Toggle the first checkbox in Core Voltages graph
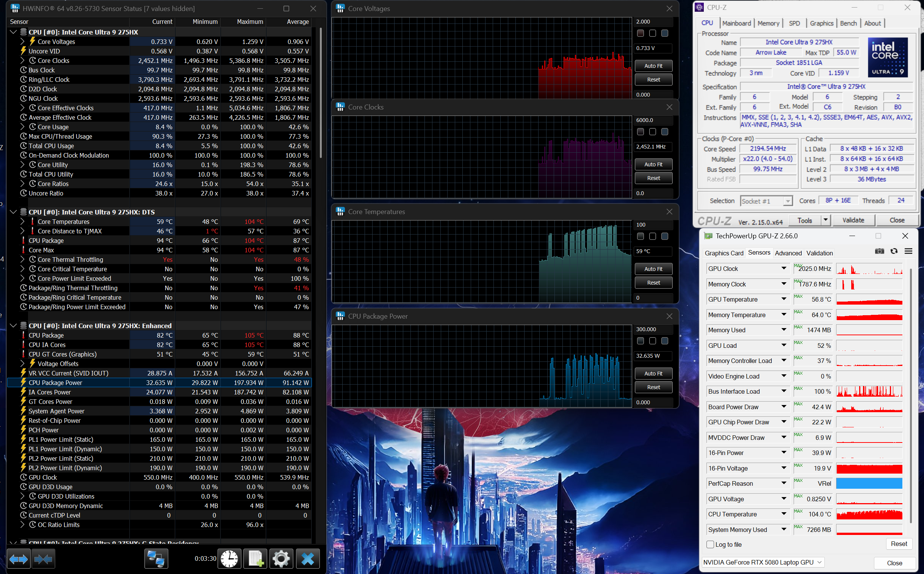 [x=640, y=33]
